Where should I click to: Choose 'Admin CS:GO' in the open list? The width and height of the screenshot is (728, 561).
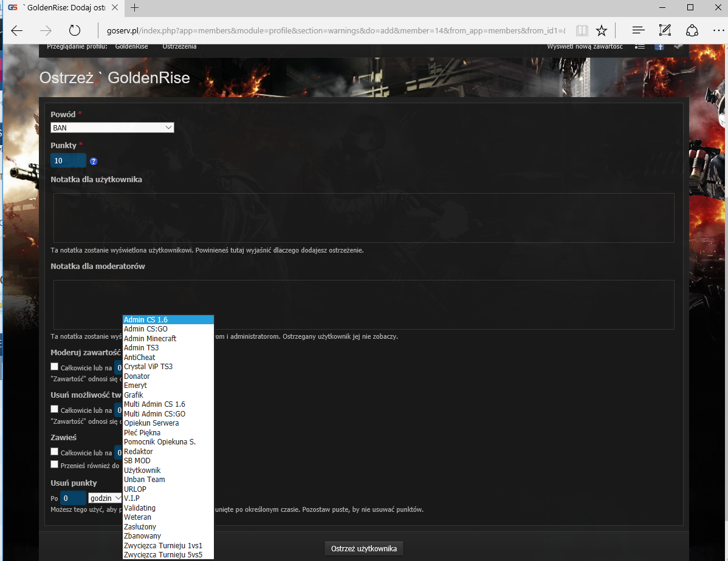pyautogui.click(x=146, y=329)
